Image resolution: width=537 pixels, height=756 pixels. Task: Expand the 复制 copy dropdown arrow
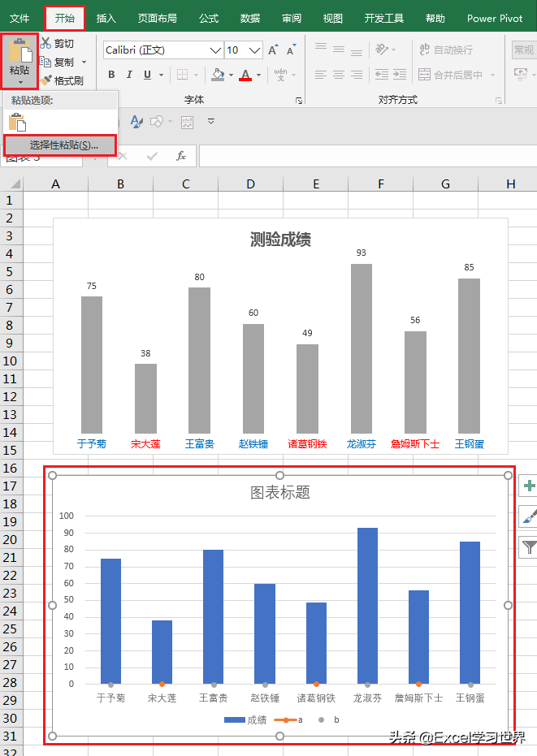(x=84, y=63)
